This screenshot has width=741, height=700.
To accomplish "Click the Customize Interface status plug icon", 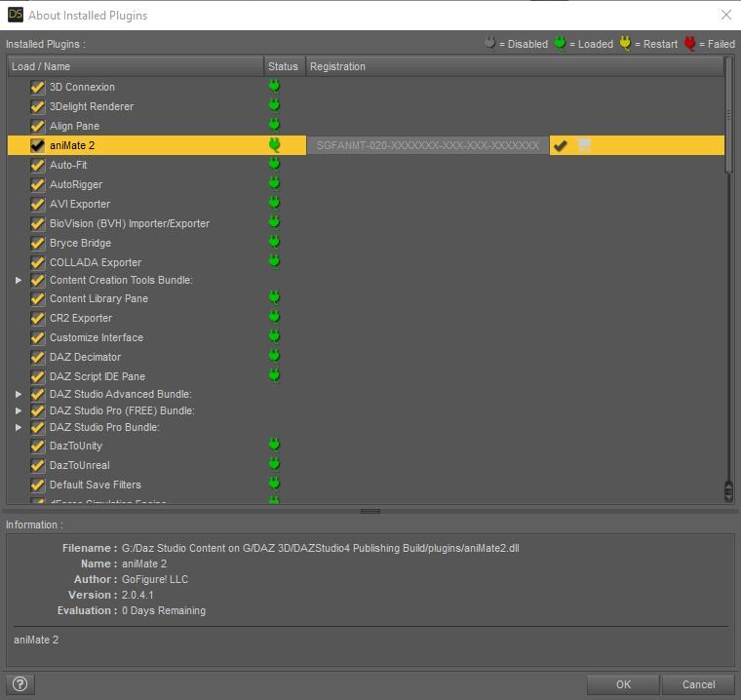I will (x=274, y=336).
